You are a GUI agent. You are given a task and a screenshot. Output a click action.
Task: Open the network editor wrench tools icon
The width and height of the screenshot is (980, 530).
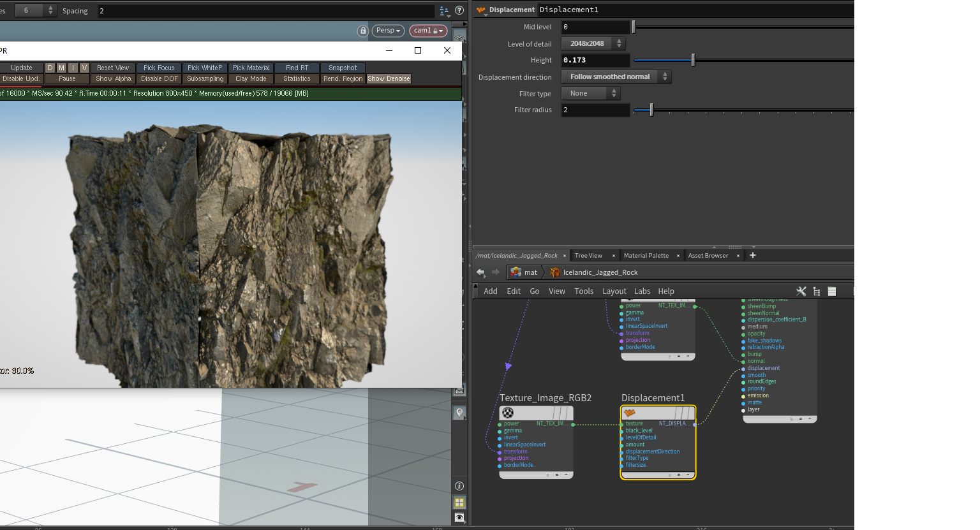[801, 291]
